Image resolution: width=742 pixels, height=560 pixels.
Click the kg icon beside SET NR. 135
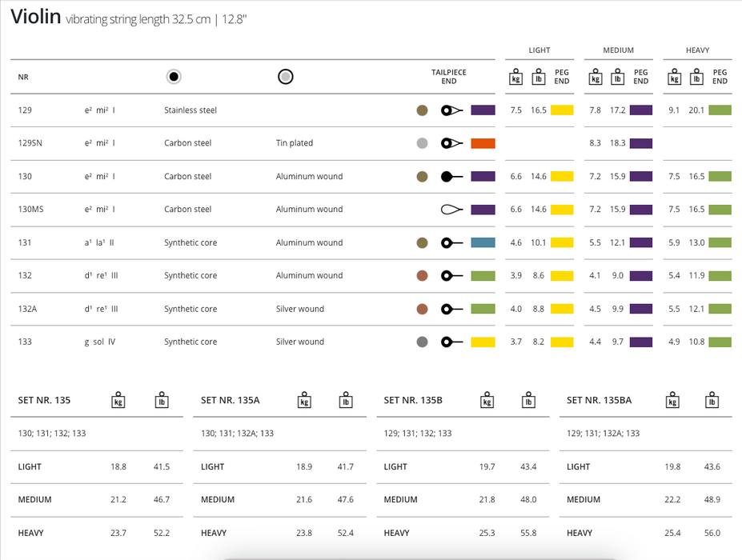[x=118, y=400]
